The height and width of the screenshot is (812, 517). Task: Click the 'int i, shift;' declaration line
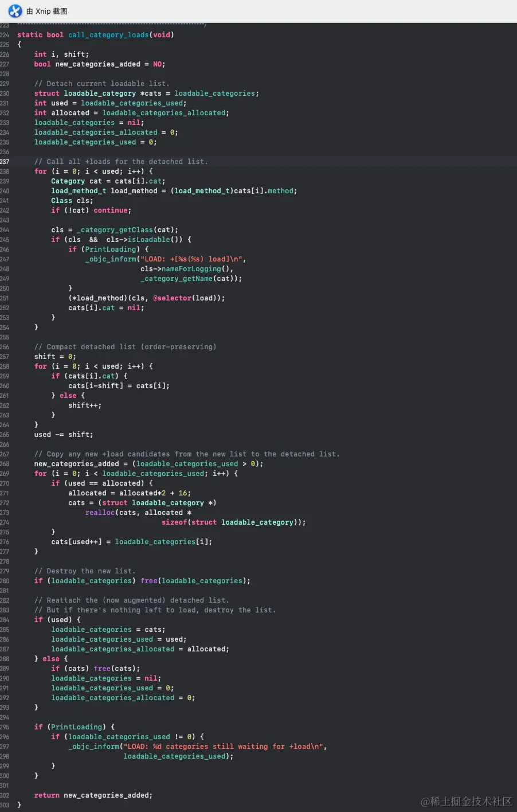(x=61, y=54)
